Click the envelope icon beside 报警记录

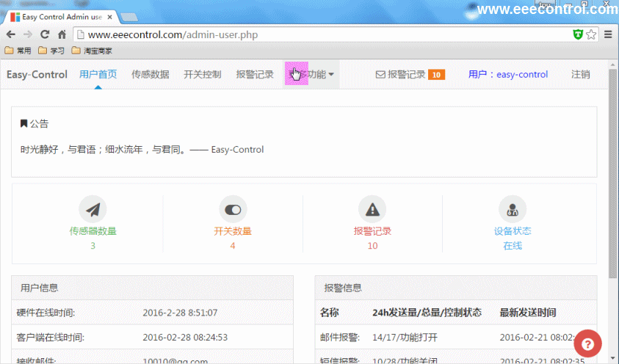380,75
